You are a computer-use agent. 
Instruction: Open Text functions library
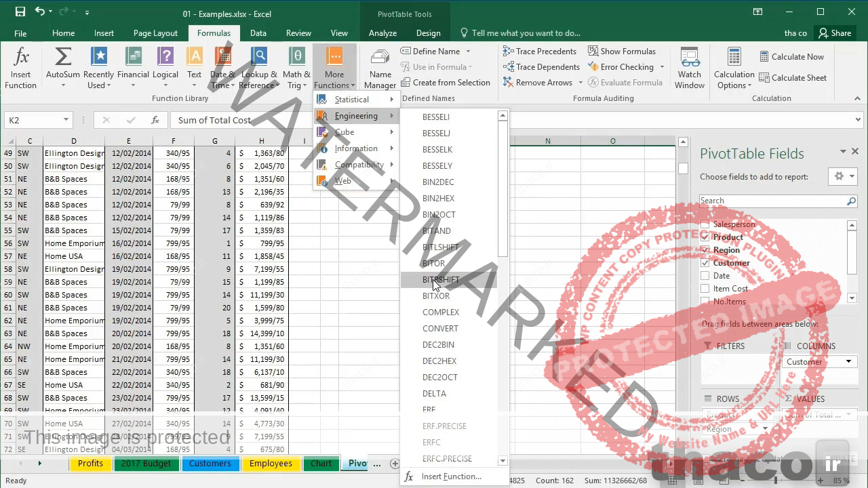tap(195, 68)
